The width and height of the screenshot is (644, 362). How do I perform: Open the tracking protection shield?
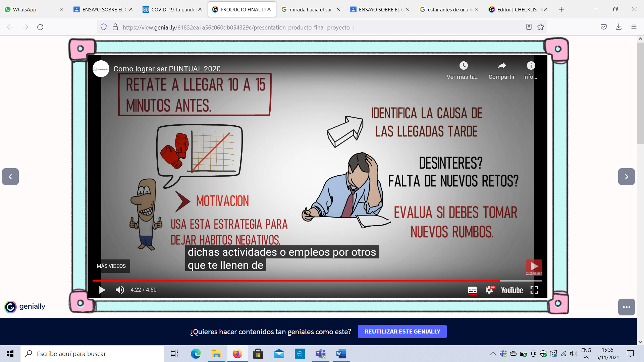[103, 27]
